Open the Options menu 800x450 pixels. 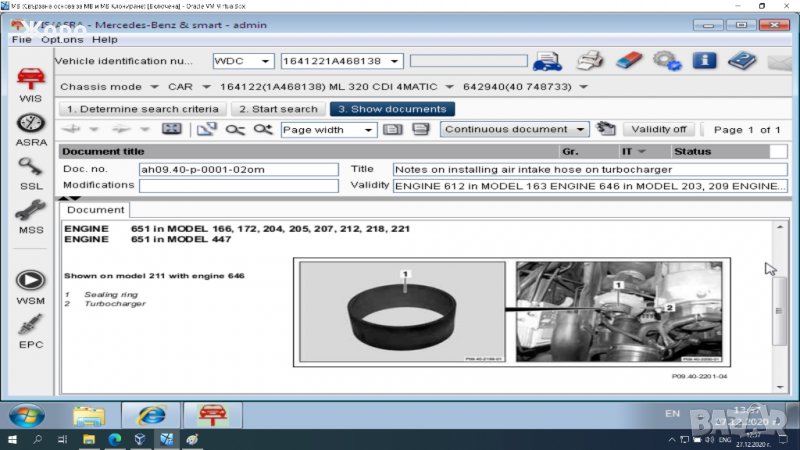(62, 39)
